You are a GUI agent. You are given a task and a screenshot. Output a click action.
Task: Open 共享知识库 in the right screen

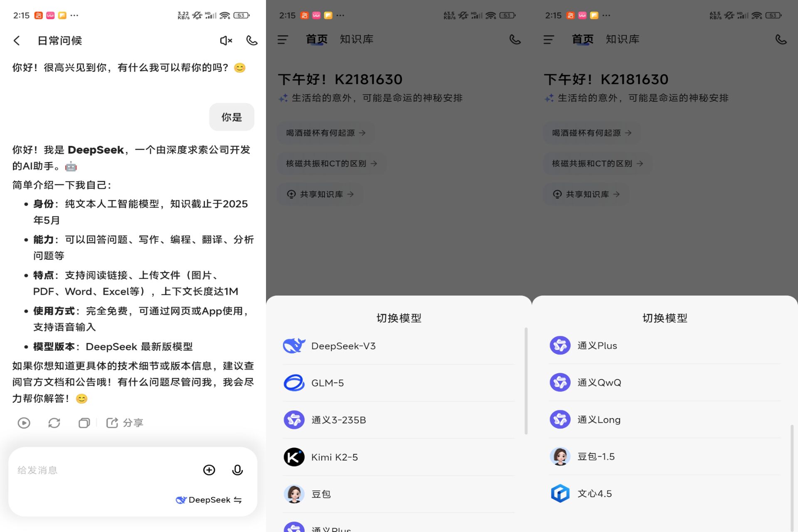[586, 194]
